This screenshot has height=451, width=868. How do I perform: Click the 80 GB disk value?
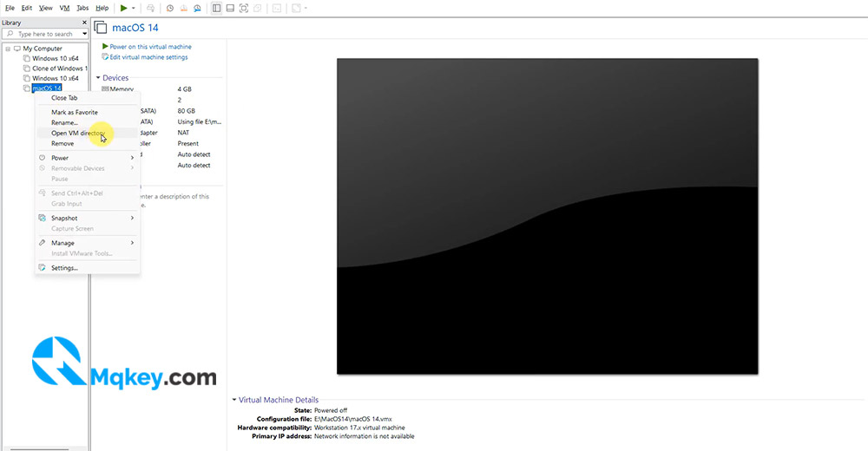pyautogui.click(x=186, y=111)
